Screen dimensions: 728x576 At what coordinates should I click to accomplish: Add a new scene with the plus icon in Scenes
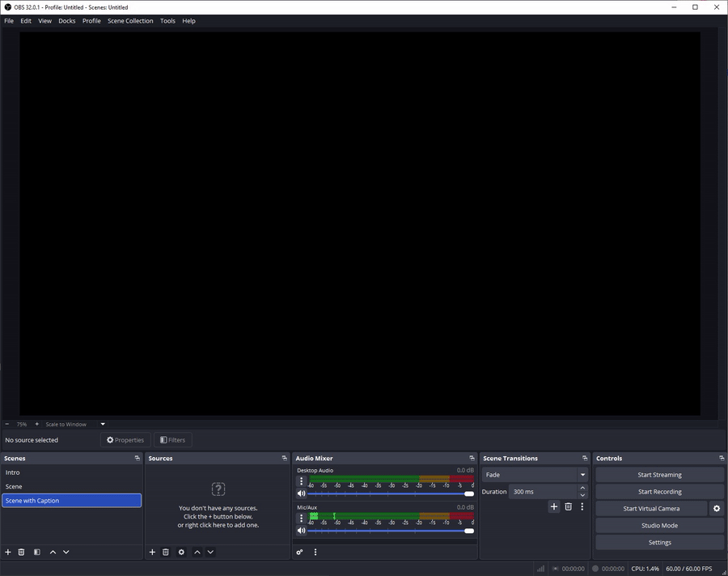pyautogui.click(x=8, y=552)
